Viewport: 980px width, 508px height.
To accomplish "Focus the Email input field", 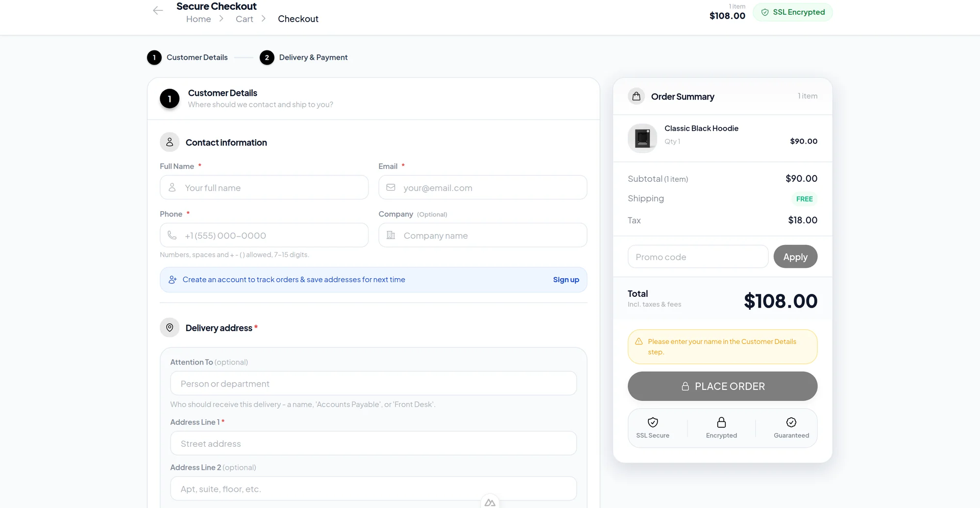I will pyautogui.click(x=483, y=188).
